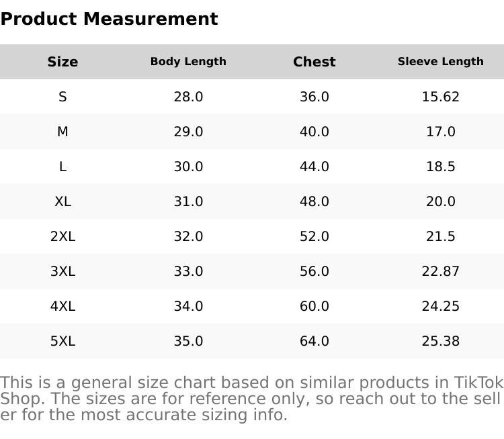Select the S size row label
This screenshot has width=504, height=439.
click(x=62, y=97)
